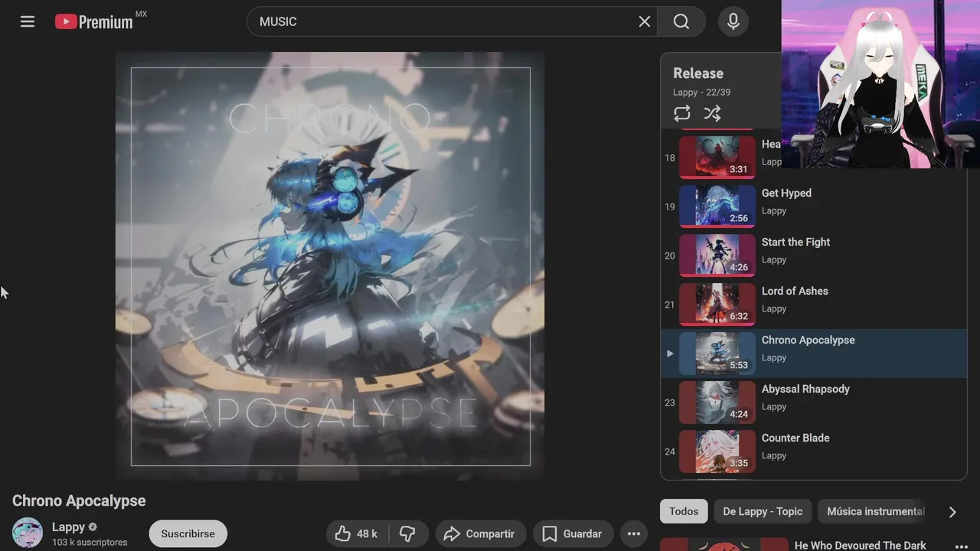
Task: Select Chrono Apocalypse thumbnail in playlist
Action: (717, 354)
